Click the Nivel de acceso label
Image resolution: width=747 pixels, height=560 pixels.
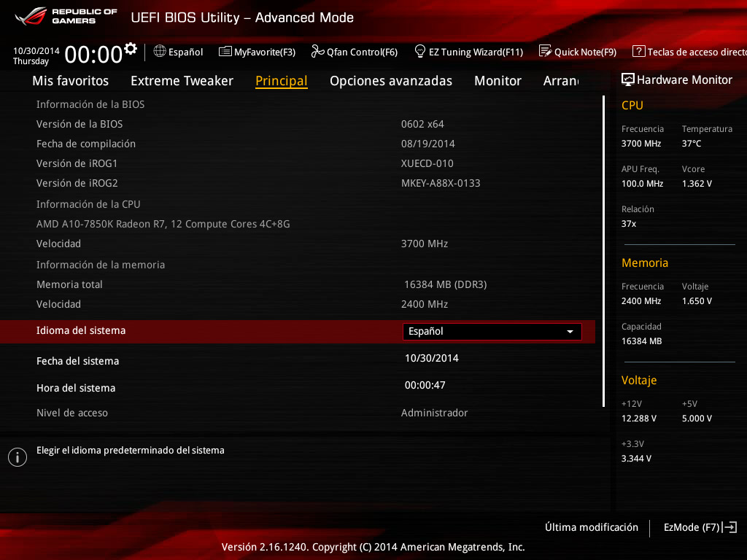[x=72, y=413]
